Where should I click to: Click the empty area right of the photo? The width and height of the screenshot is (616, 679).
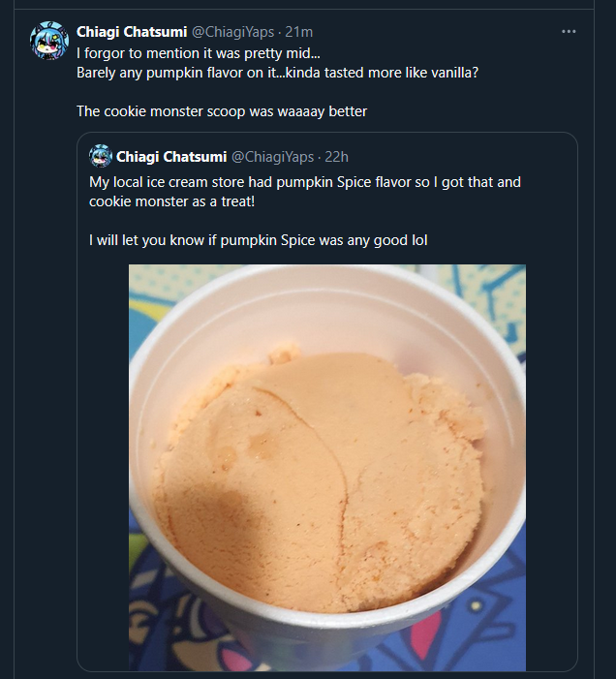click(x=551, y=465)
